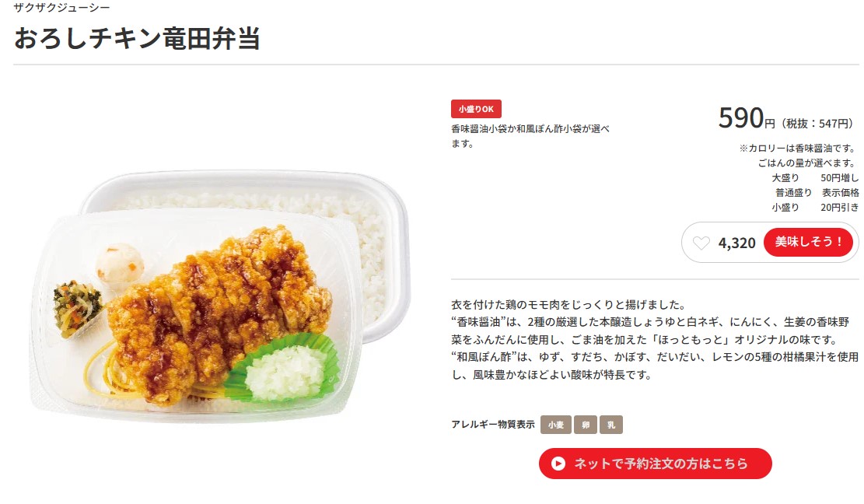Select the 乳 allergen badge
Screen dimensions: 864x504
611,425
